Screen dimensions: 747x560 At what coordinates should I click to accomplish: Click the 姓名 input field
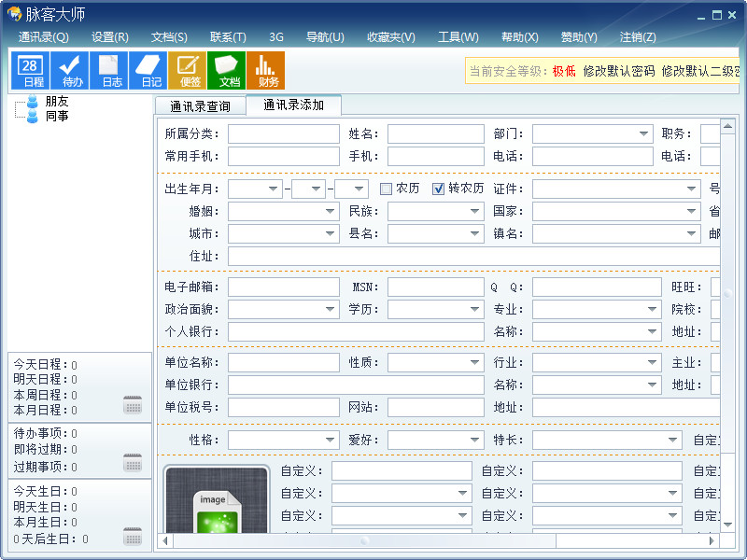click(x=436, y=133)
